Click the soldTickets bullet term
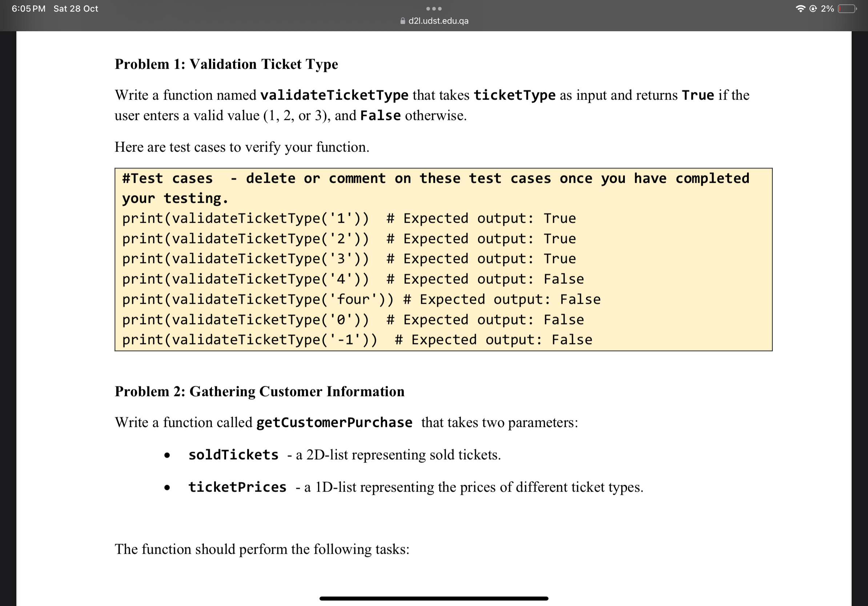 [x=233, y=455]
